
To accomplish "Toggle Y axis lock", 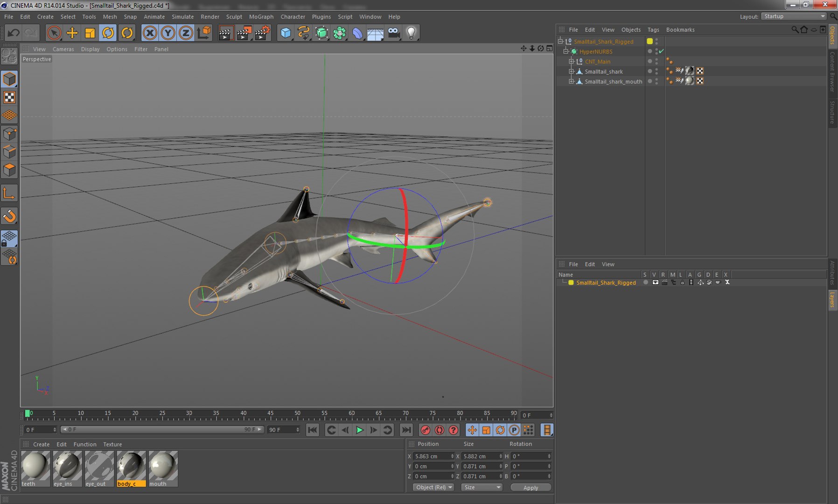I will 168,33.
